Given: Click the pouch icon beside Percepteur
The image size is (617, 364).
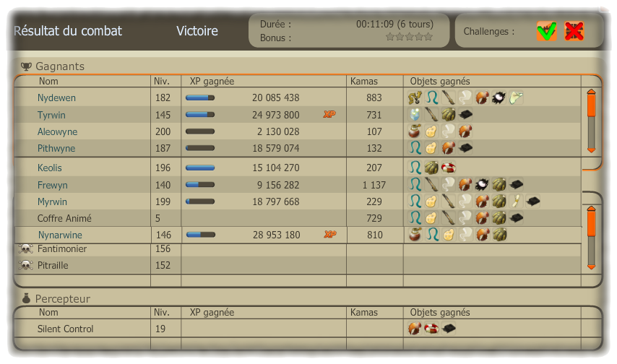Looking at the screenshot, I should point(26,299).
